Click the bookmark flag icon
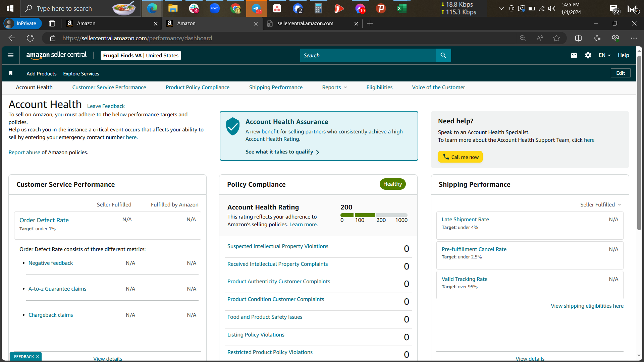 point(11,73)
